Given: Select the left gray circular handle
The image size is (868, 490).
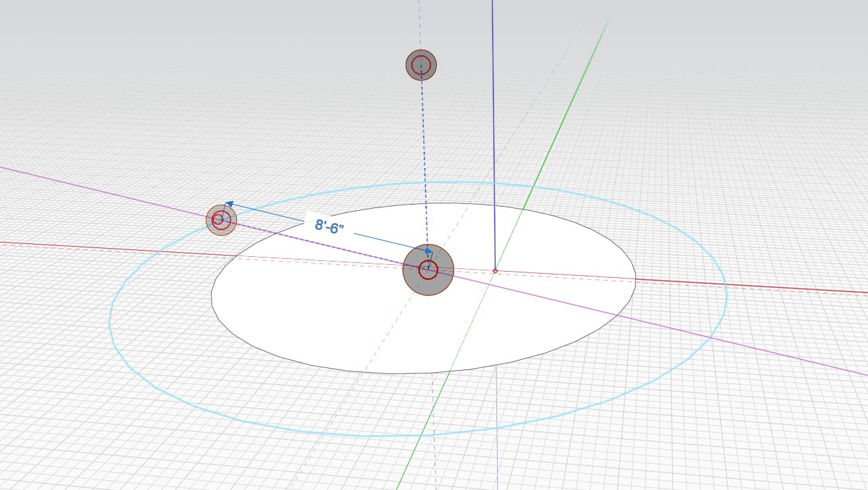Looking at the screenshot, I should (220, 220).
